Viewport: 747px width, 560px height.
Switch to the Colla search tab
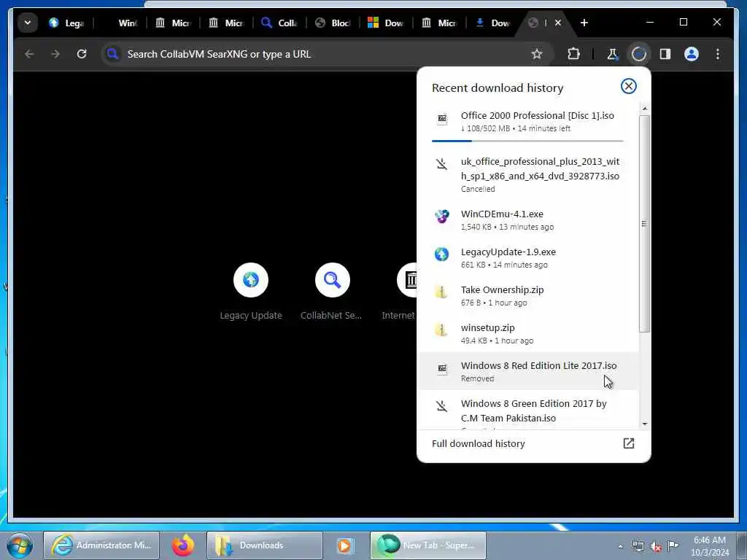pos(279,23)
